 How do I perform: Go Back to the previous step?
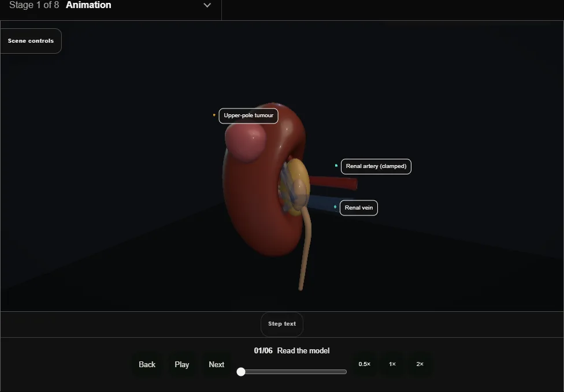click(x=147, y=364)
